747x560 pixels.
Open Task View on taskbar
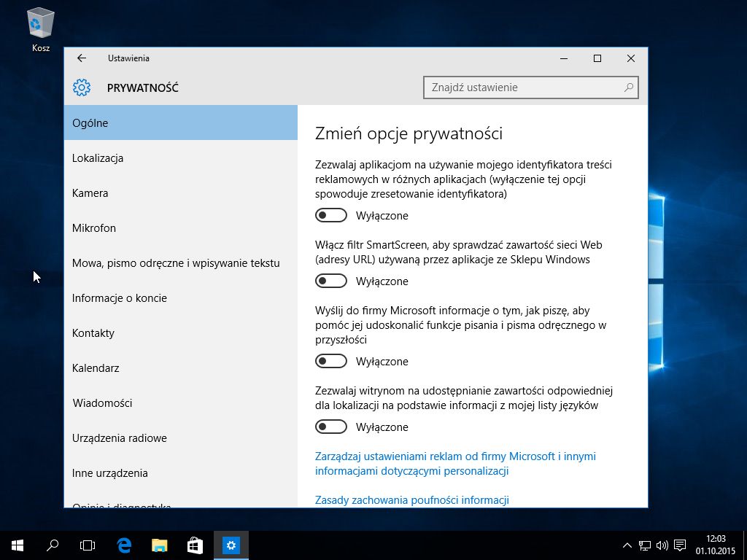click(x=88, y=545)
